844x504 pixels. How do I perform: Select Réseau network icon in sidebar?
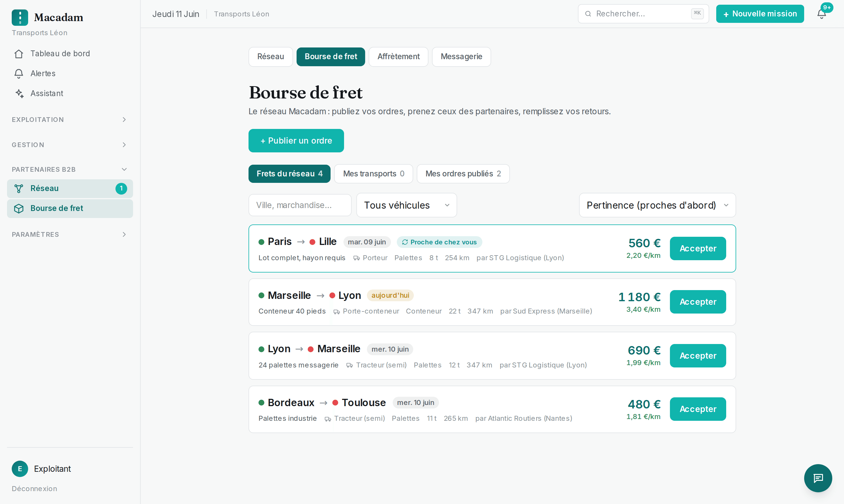pyautogui.click(x=19, y=188)
